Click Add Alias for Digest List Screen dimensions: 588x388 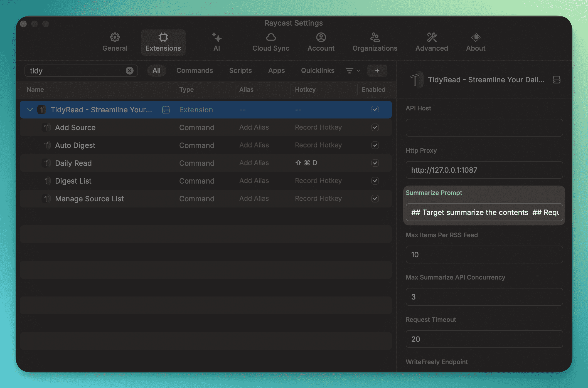click(x=254, y=181)
